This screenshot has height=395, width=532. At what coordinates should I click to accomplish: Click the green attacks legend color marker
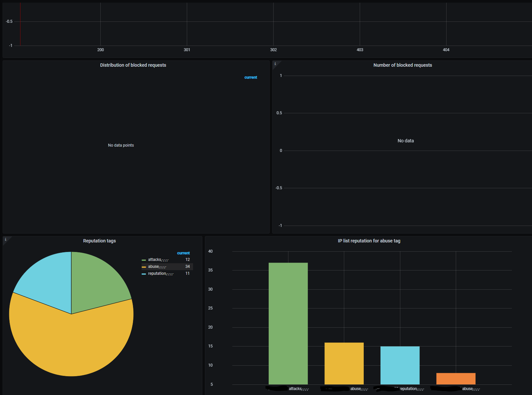tap(144, 260)
